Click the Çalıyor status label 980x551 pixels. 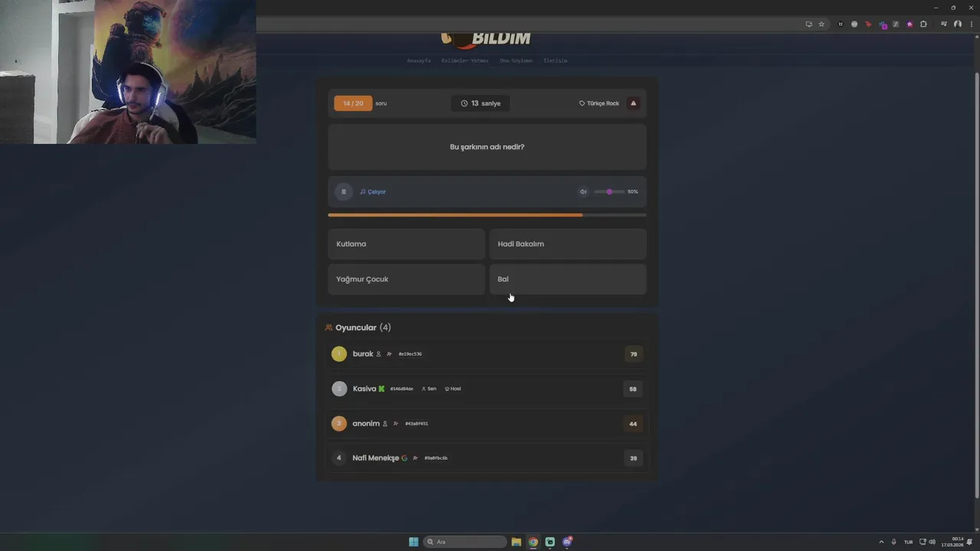tap(373, 192)
